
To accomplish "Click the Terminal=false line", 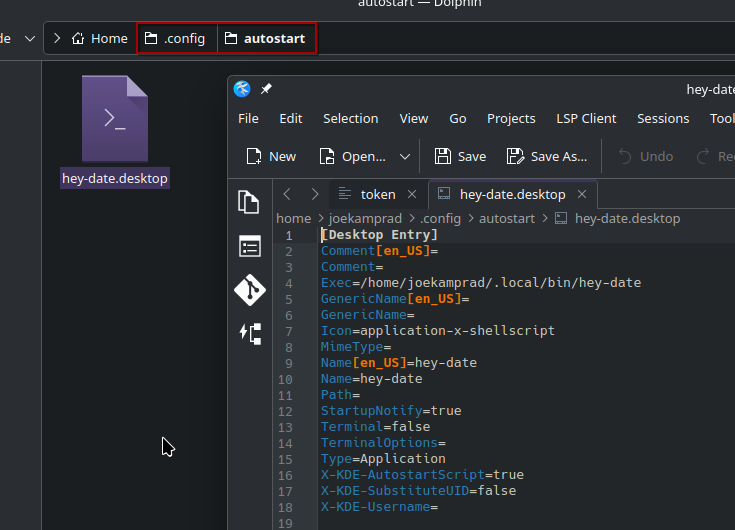I will click(x=375, y=426).
